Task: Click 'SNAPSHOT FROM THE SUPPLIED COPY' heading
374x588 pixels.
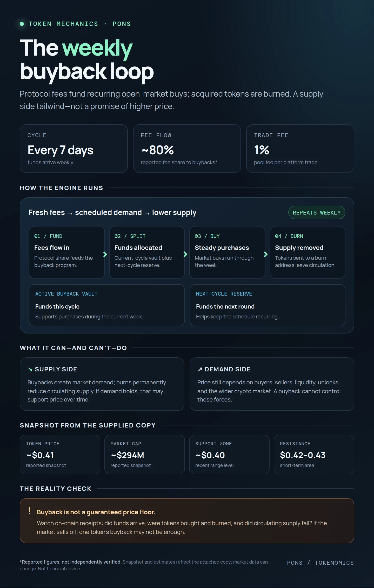Action: click(88, 425)
